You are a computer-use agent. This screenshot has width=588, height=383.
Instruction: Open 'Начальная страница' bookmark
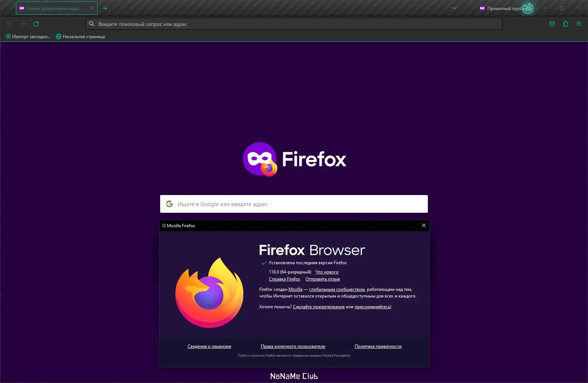(80, 37)
